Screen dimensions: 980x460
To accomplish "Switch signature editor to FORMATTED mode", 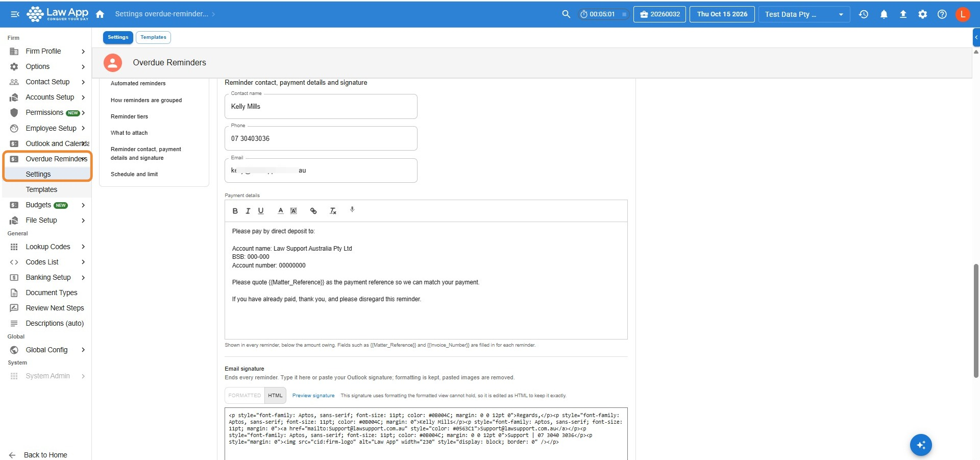I will coord(244,396).
